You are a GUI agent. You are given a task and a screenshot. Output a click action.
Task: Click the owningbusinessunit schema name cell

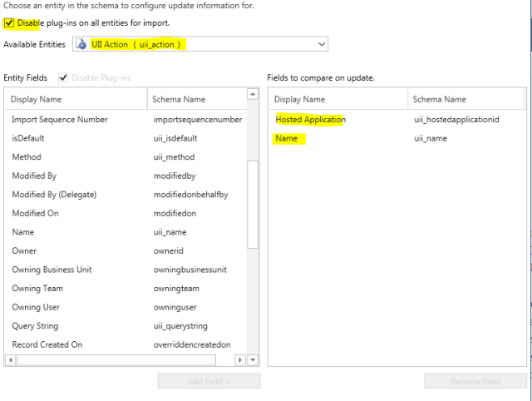190,270
